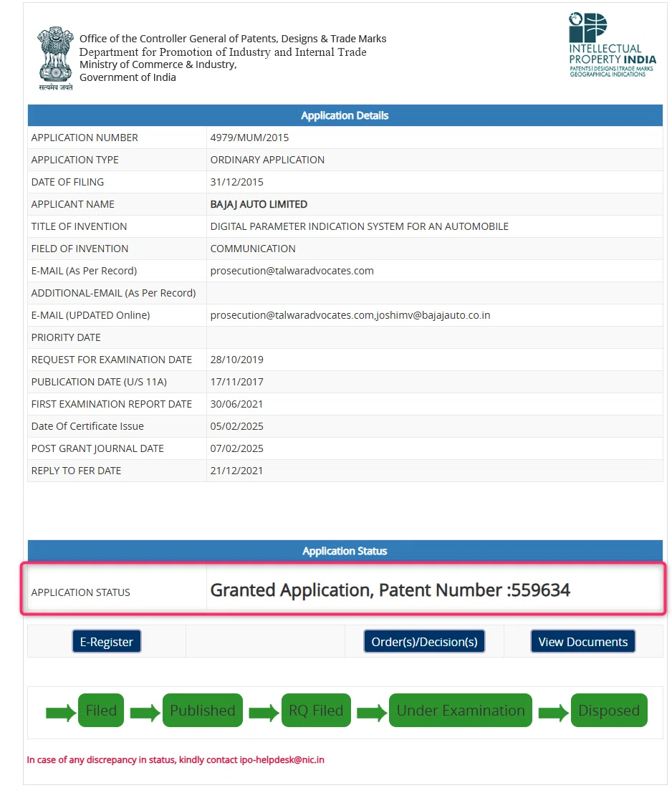Click certificate issue date 05/02/2025
The height and width of the screenshot is (803, 672).
pos(236,426)
